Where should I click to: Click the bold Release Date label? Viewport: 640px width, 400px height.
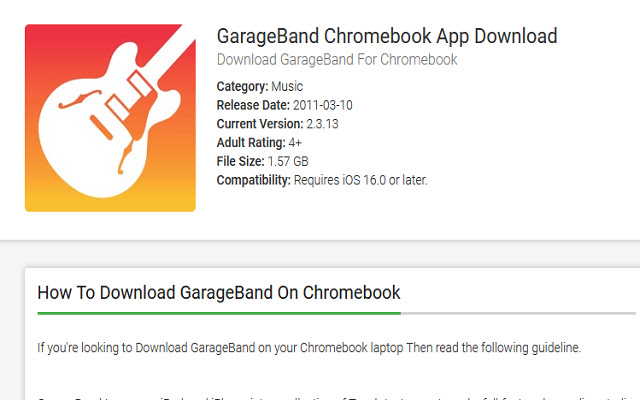click(x=253, y=105)
